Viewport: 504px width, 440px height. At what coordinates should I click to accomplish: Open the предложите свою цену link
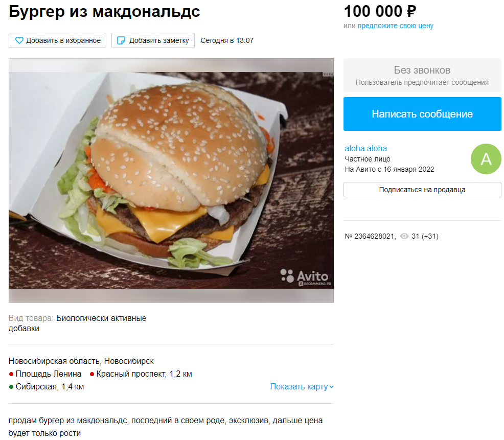[395, 26]
